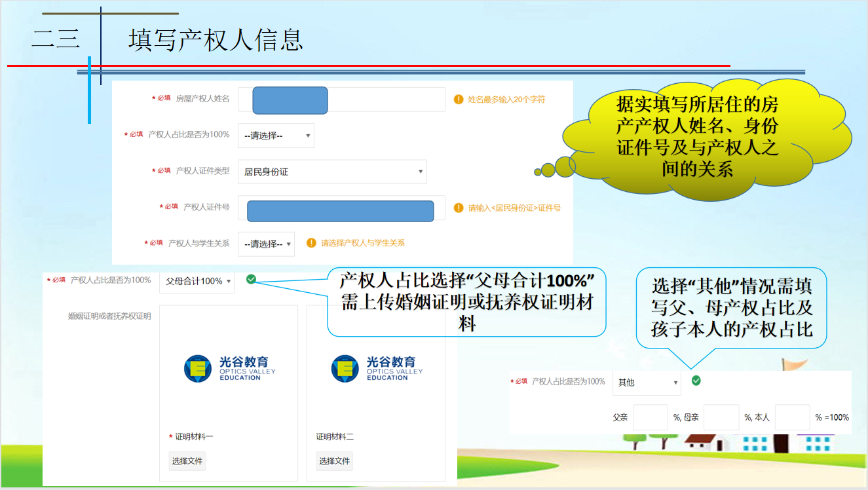Screen dimensions: 868x490
Task: Expand the 产权人证件类型 dropdown showing 居民身份证
Action: click(332, 172)
